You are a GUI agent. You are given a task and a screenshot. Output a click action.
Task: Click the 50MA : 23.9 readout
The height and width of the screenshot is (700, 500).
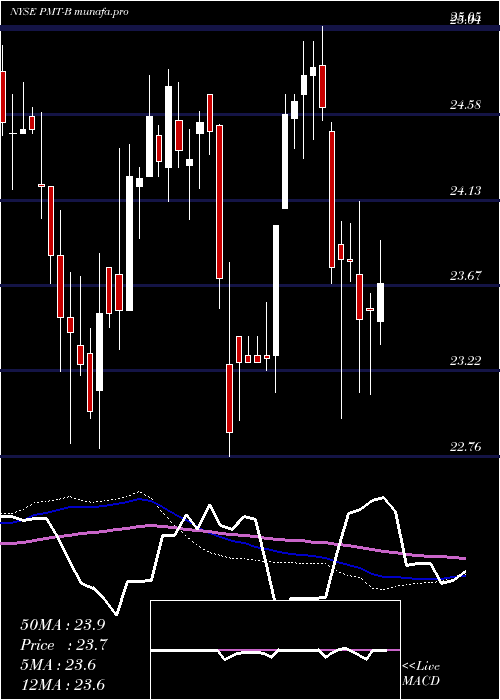[x=63, y=625]
